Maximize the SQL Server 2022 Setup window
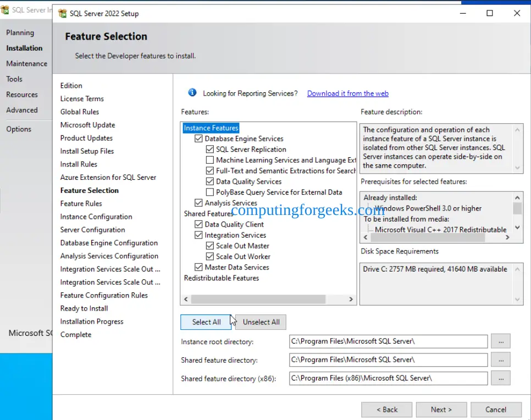Screen dimensions: 531x420 [490, 13]
